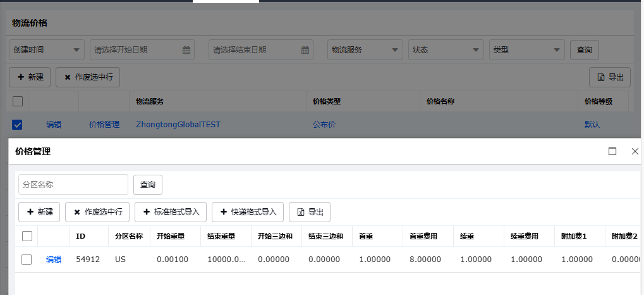Click 作废选中行 in the price dialog
Screen dimensions: 644x295
[97, 212]
